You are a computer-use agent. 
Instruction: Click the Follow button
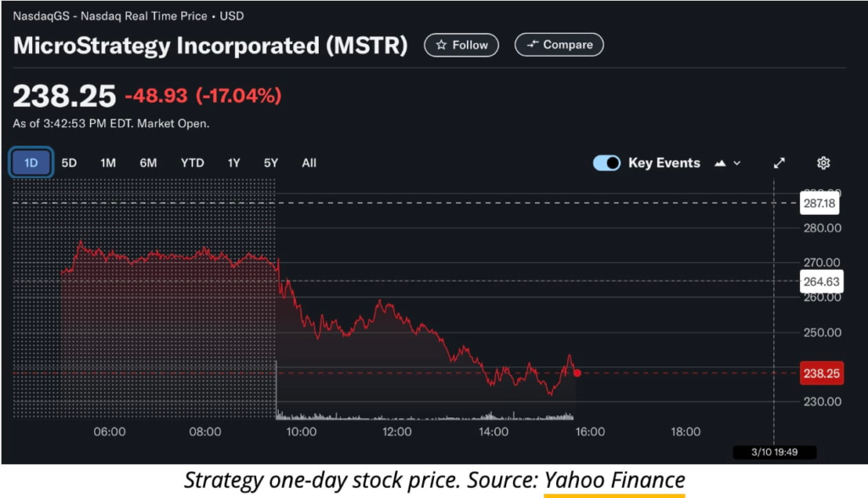461,45
